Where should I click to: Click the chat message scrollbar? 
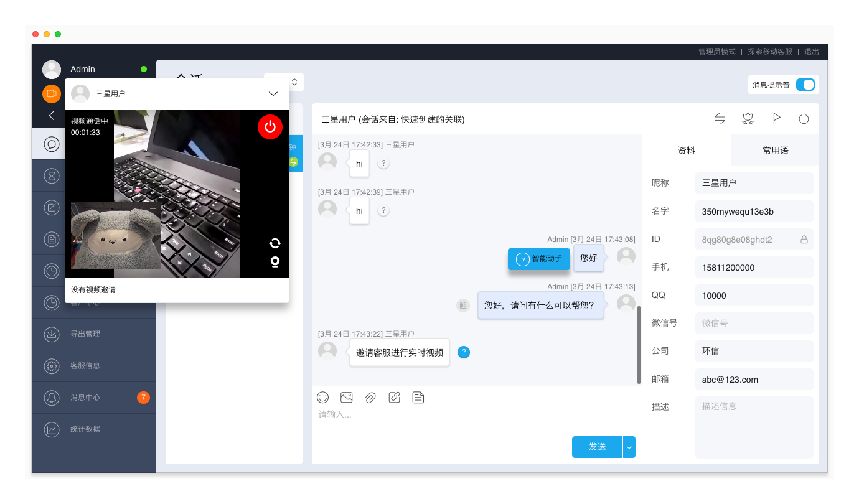pyautogui.click(x=639, y=345)
